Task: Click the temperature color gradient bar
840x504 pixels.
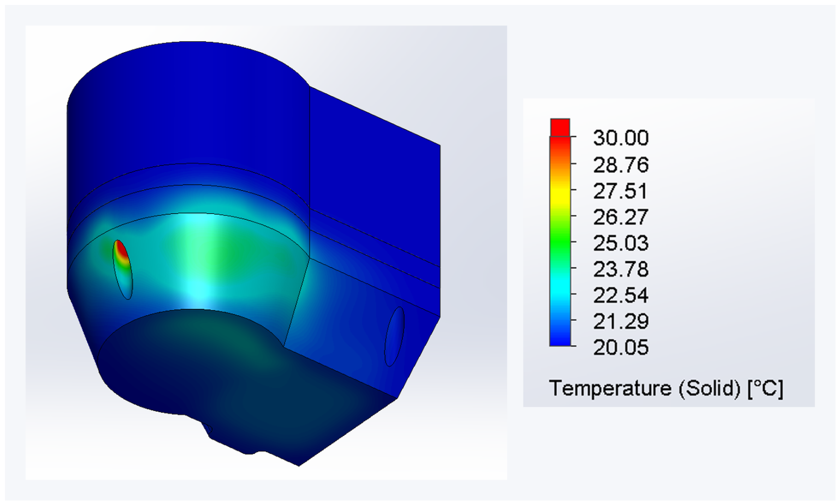Action: coord(560,232)
